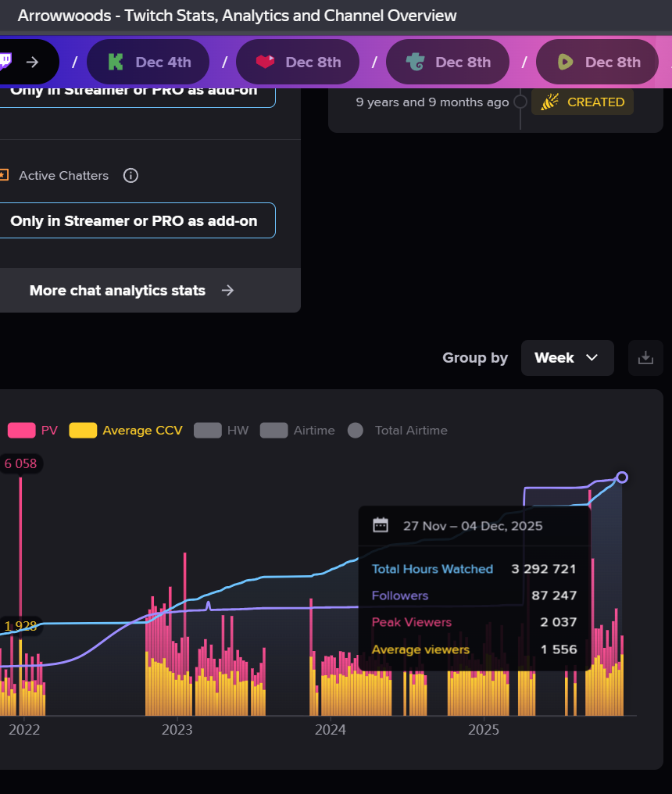Click the 6 058 peak label

coord(21,463)
